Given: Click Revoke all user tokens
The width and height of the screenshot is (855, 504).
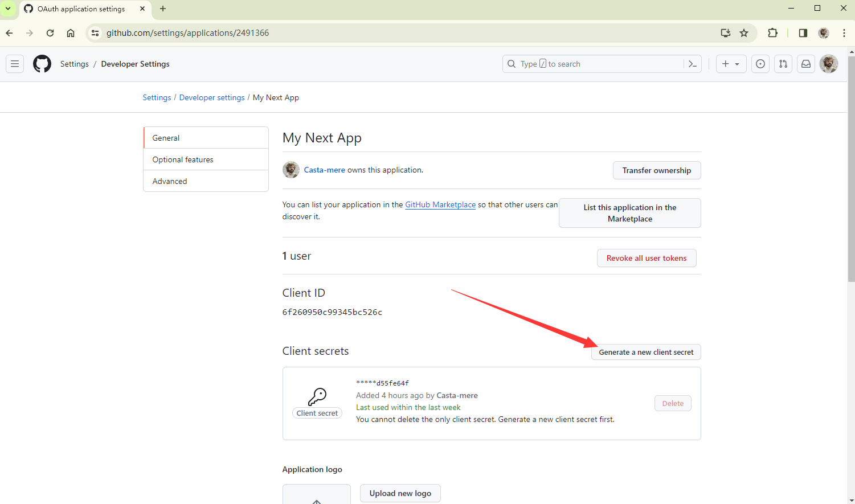Looking at the screenshot, I should [x=647, y=258].
